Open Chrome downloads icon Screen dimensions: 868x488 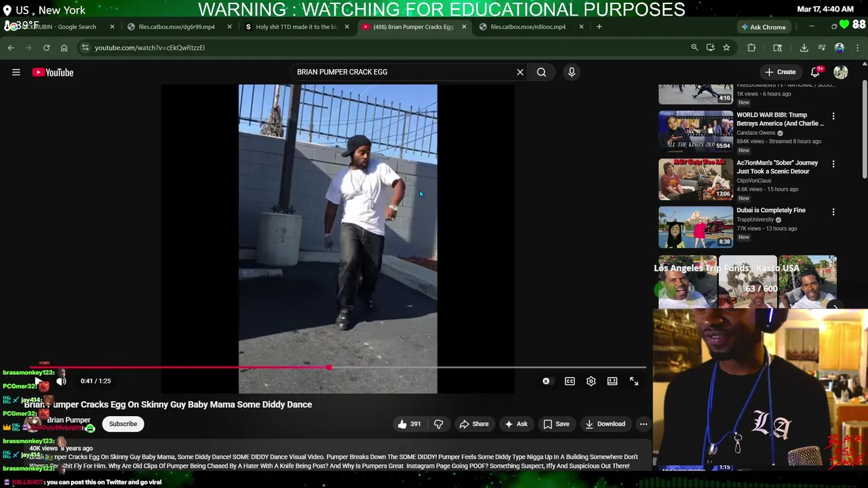804,47
